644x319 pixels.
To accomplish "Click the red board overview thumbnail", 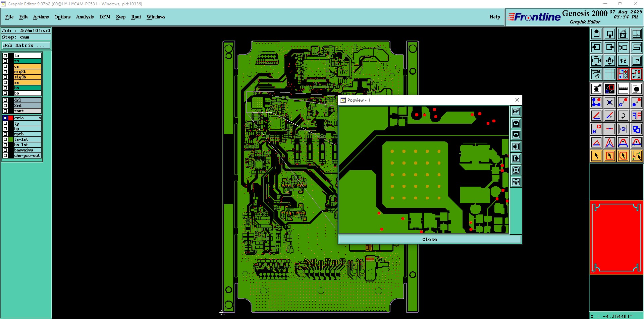I will pyautogui.click(x=616, y=238).
